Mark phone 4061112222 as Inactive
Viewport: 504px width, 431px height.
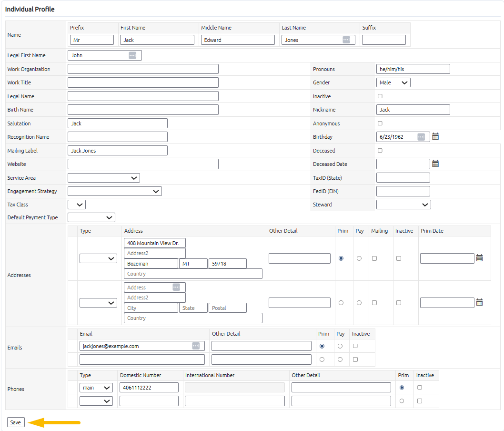click(420, 388)
